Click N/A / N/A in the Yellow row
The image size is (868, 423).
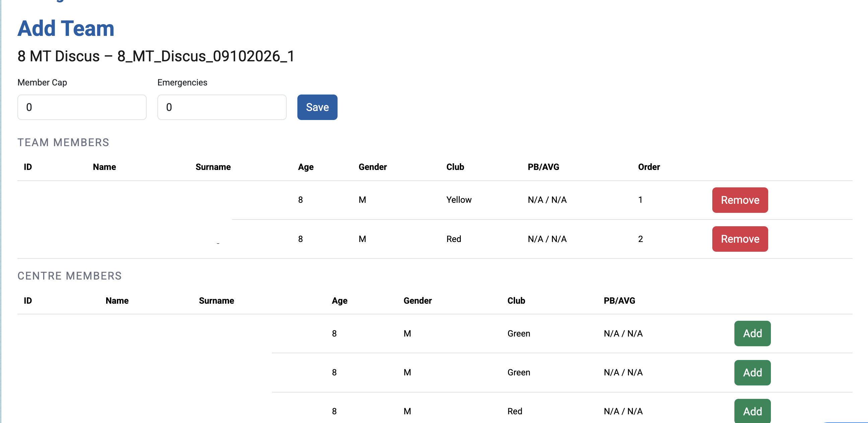pos(547,200)
